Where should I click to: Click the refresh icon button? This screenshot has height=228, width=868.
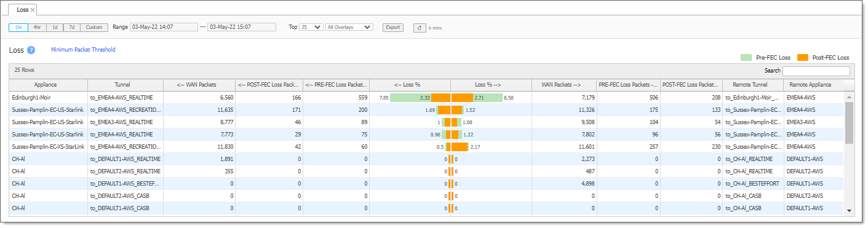pyautogui.click(x=420, y=28)
